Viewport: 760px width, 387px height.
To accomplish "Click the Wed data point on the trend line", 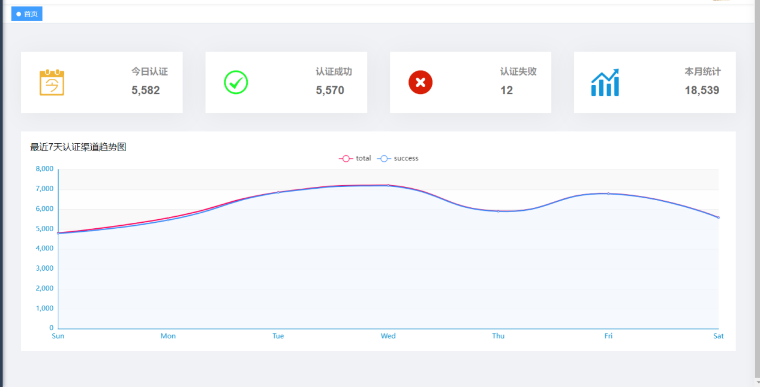I will tap(388, 185).
